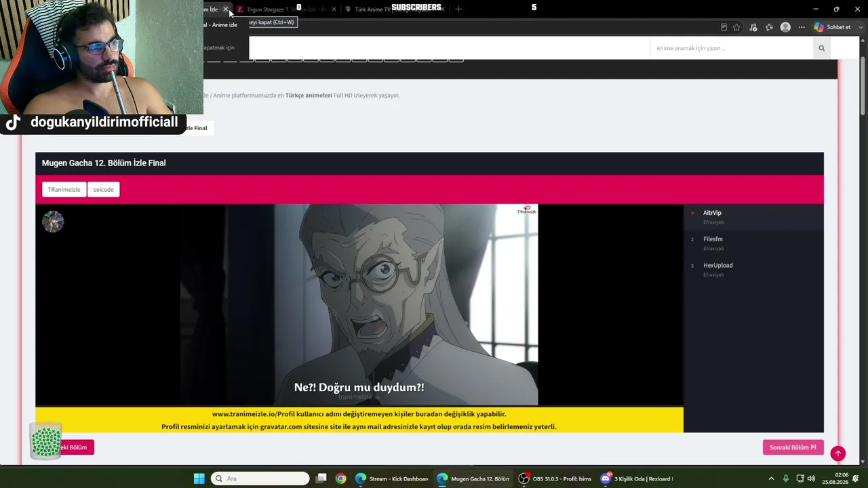Choose the AitrVip video source
868x488 pixels.
pos(753,217)
